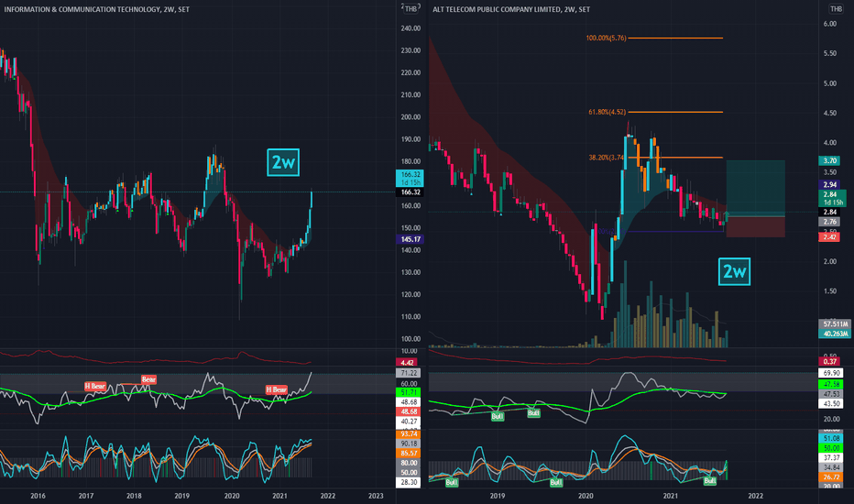
Task: Click the purple 2.94 price label
Action: (829, 185)
